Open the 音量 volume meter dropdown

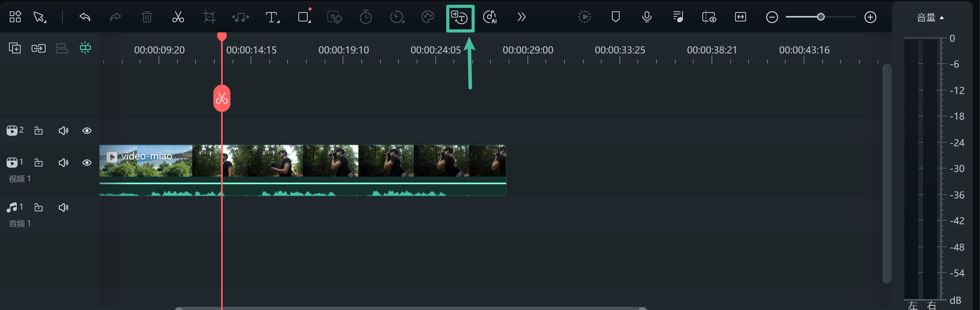[x=930, y=18]
